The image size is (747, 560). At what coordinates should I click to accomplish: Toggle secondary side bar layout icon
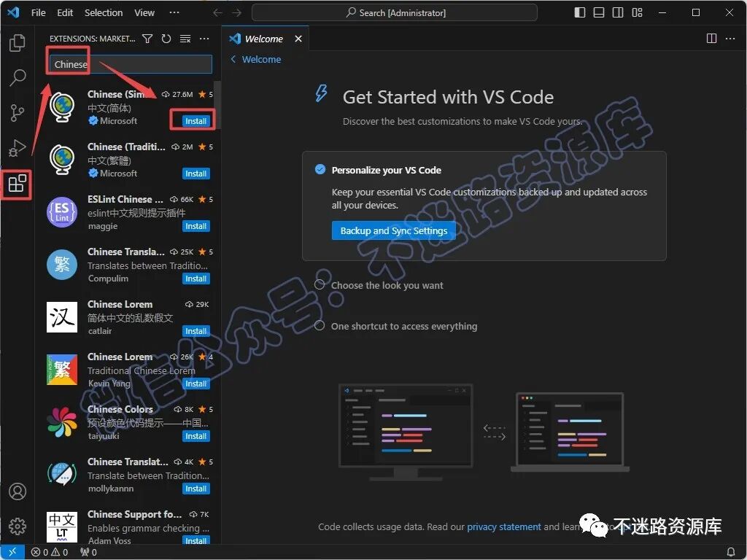pyautogui.click(x=618, y=13)
